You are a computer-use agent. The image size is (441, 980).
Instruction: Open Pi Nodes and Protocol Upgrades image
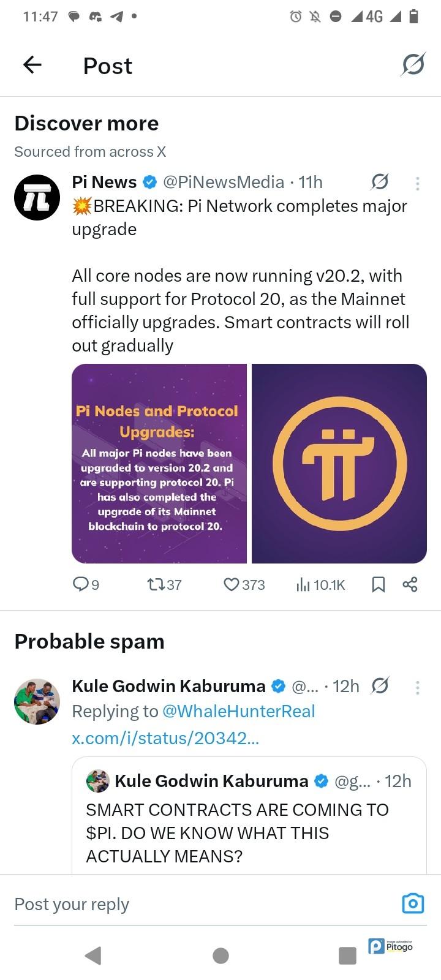pos(159,464)
